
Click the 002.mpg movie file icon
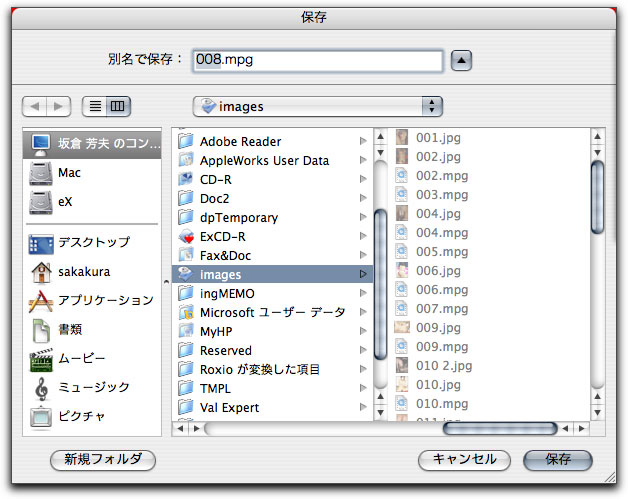tap(402, 175)
